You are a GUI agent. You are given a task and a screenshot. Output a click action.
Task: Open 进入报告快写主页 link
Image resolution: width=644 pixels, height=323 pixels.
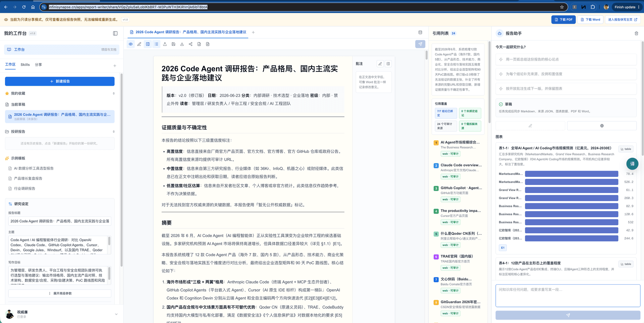[x=623, y=19]
